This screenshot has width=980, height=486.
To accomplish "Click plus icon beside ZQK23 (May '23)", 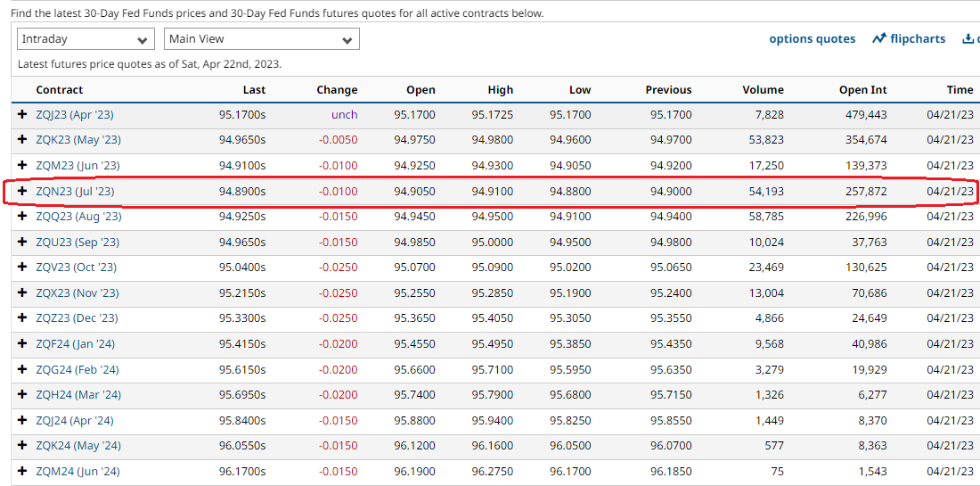I will [x=22, y=140].
